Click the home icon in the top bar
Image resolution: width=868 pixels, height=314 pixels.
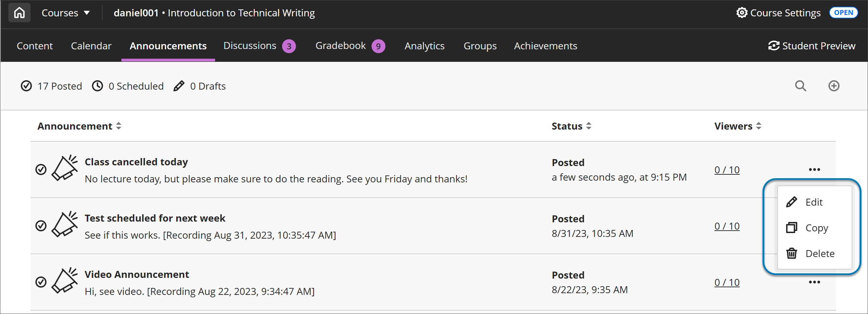19,12
